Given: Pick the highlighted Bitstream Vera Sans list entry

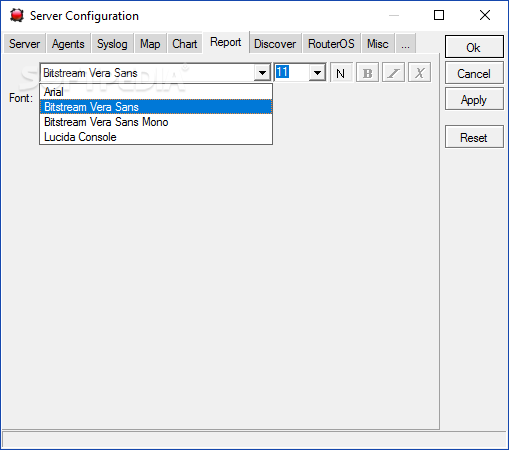Looking at the screenshot, I should point(156,107).
